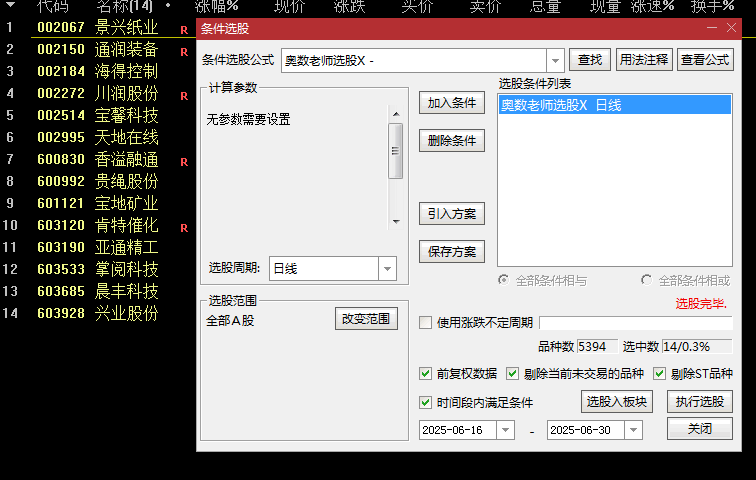Click the 涨跌不定周期 input field
Viewport: 756px width, 480px height.
click(636, 323)
